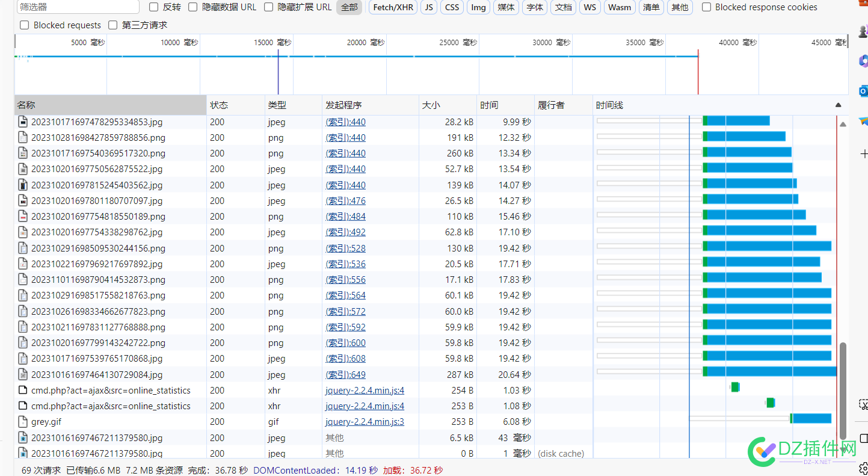Filter by 文档 type
The width and height of the screenshot is (868, 476).
coord(564,7)
